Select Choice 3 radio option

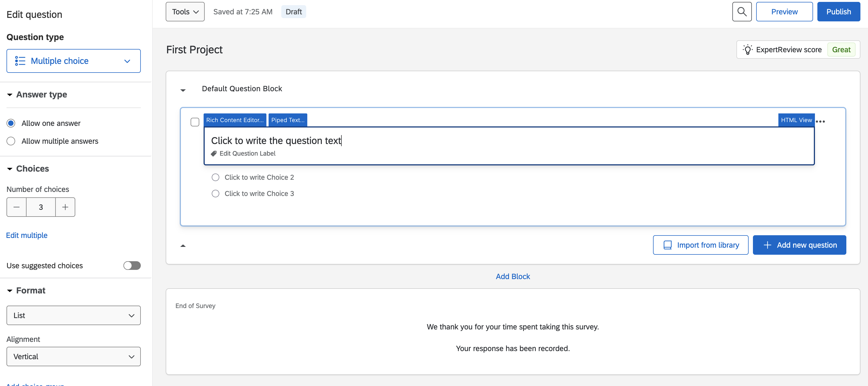point(215,194)
